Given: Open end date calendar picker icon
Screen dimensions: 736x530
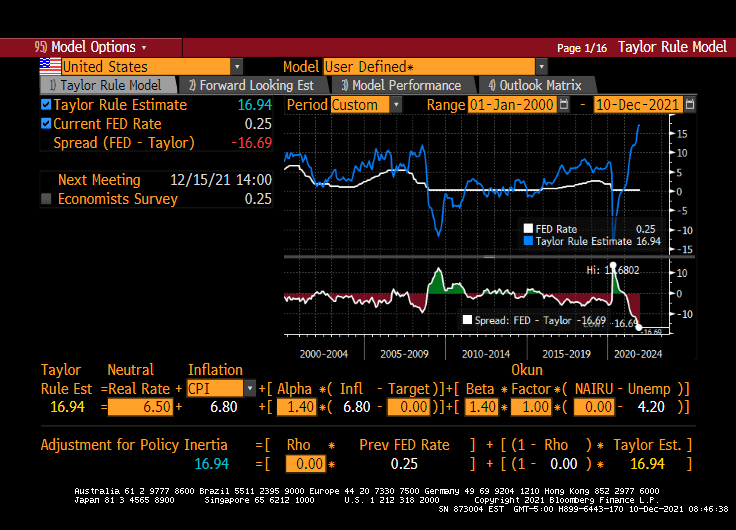Looking at the screenshot, I should [690, 105].
